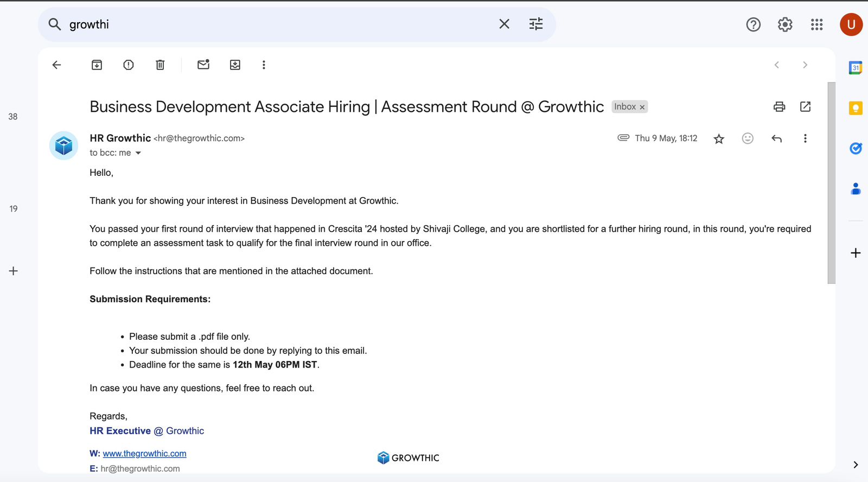This screenshot has height=482, width=868.
Task: Add an emoji reaction to the message
Action: [x=748, y=138]
